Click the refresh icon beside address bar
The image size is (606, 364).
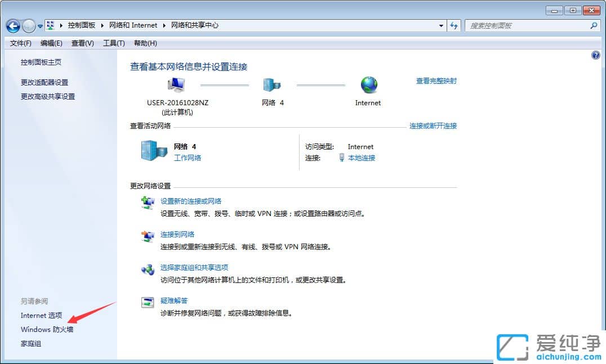(454, 26)
